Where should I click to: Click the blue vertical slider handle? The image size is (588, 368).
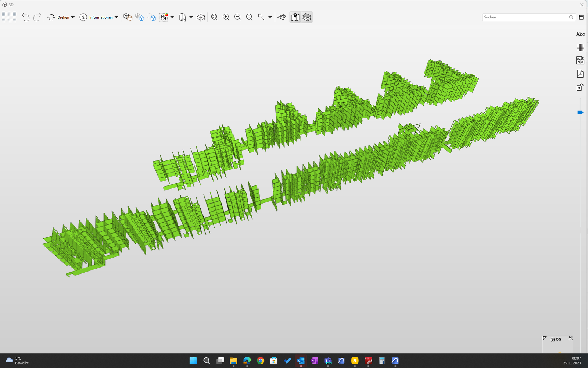click(x=580, y=113)
